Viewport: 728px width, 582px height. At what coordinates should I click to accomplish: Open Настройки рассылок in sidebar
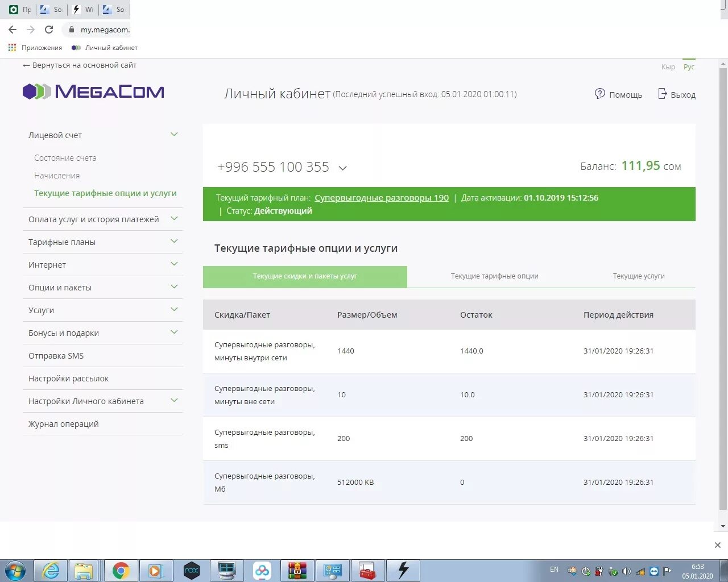click(68, 379)
